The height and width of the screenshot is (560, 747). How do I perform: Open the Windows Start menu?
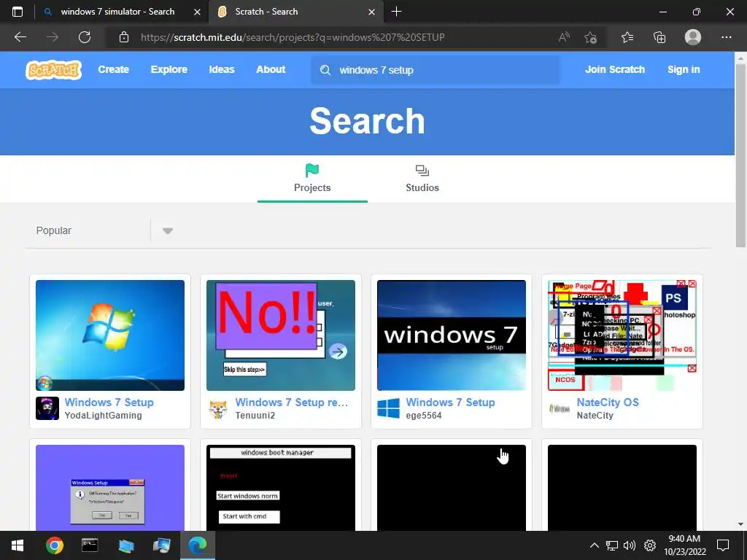(18, 545)
